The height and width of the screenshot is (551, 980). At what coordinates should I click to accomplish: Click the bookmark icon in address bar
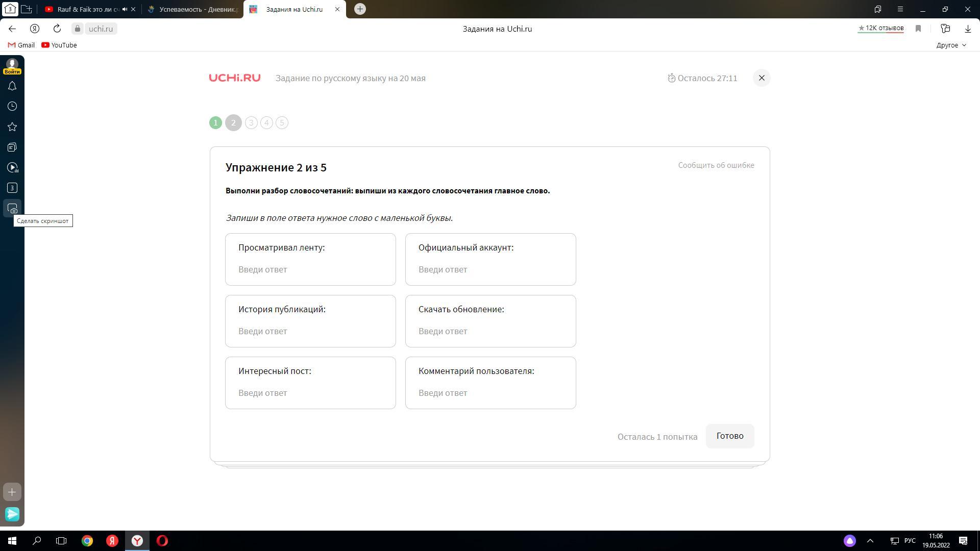click(x=918, y=29)
